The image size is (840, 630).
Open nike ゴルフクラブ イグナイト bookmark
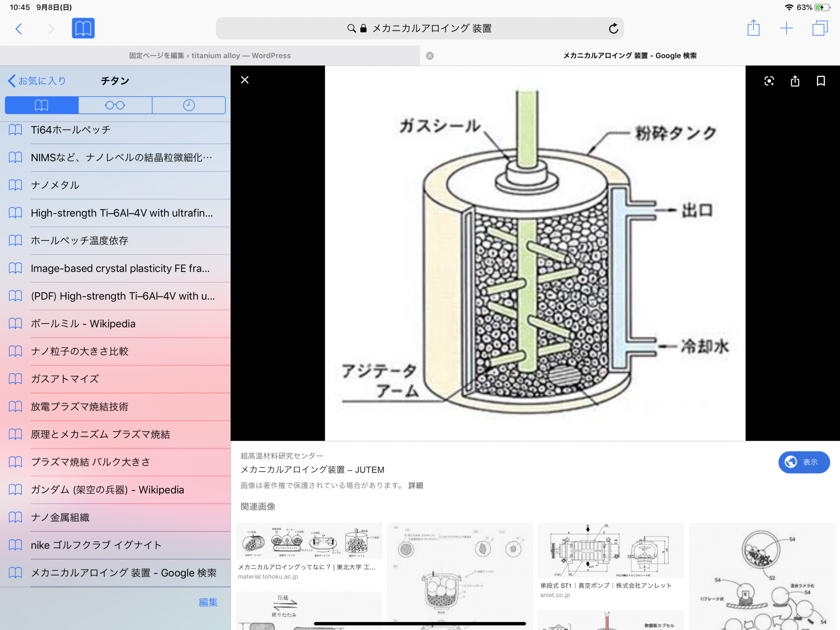tap(115, 545)
